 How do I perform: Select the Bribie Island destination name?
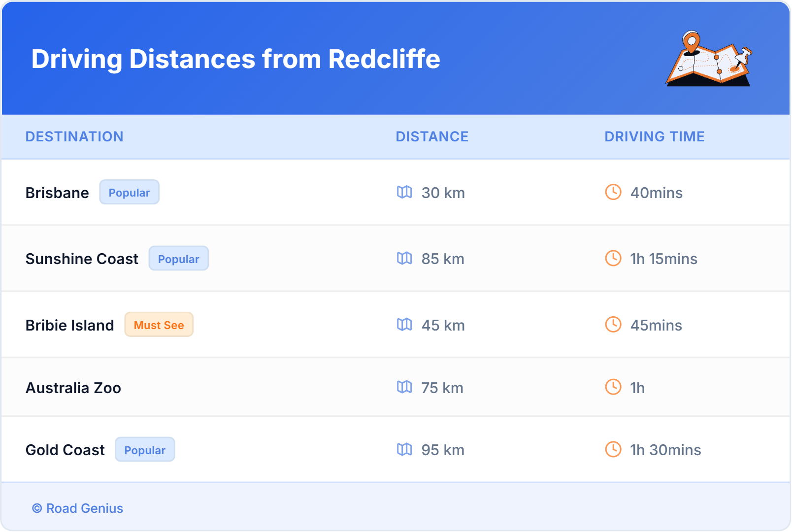pos(69,325)
